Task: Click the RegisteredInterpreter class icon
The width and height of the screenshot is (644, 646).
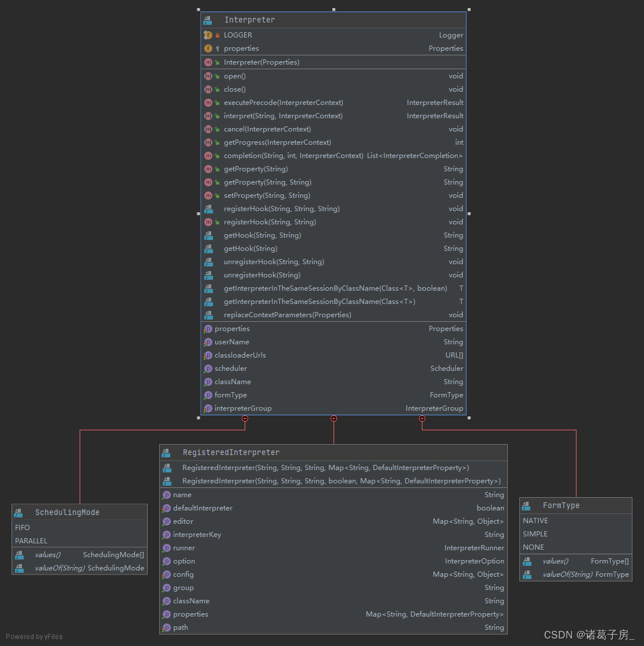Action: click(x=167, y=452)
